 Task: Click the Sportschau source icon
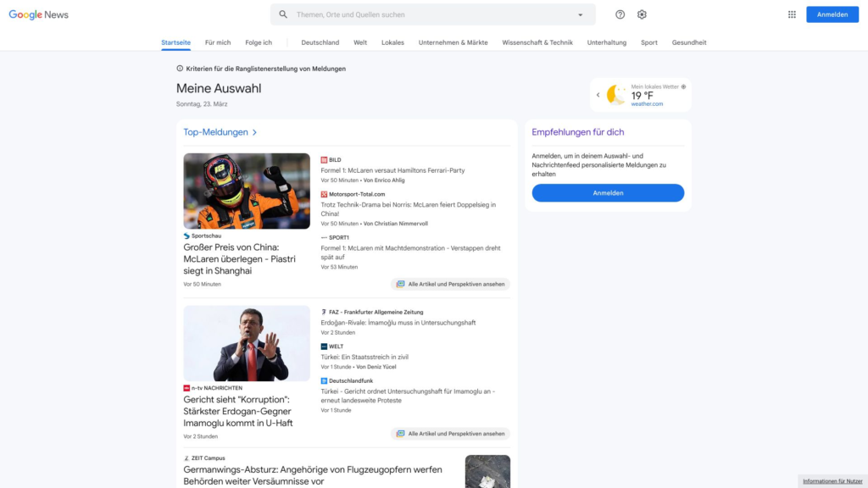[186, 236]
